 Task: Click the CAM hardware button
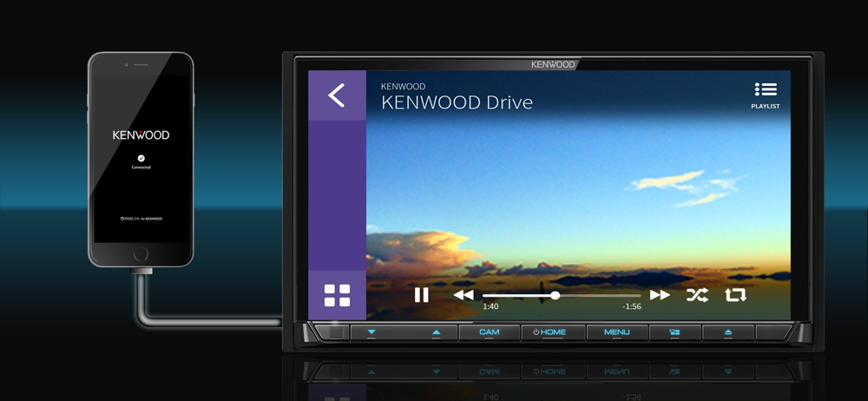tap(489, 332)
